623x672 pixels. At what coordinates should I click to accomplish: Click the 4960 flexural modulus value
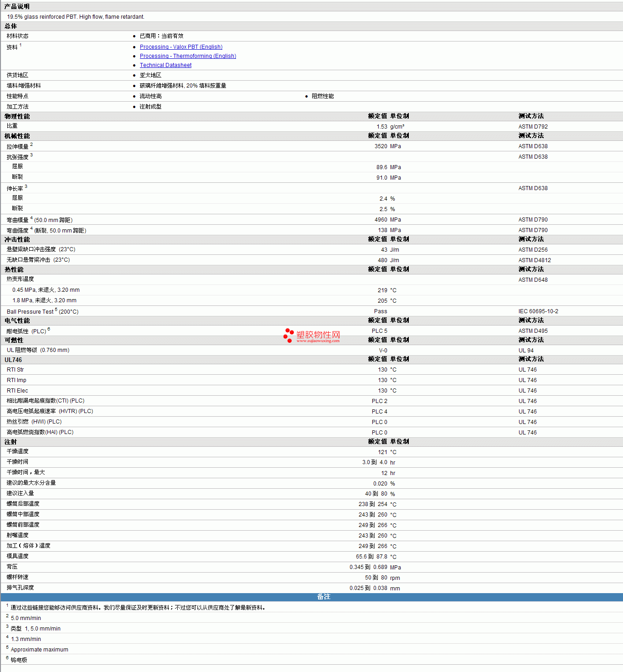(x=381, y=220)
